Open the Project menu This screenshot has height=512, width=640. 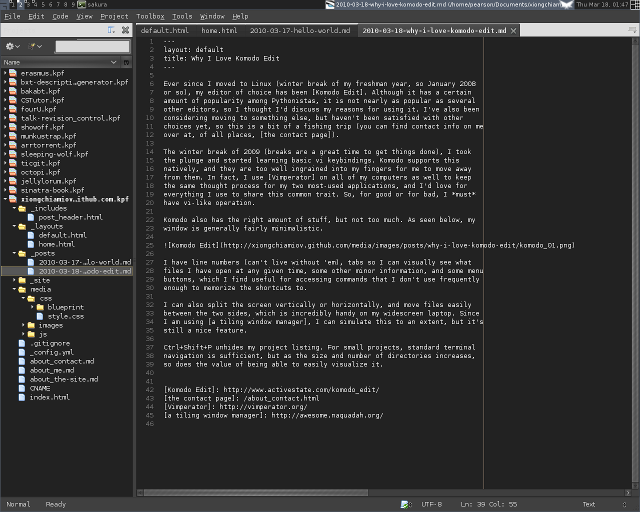114,16
